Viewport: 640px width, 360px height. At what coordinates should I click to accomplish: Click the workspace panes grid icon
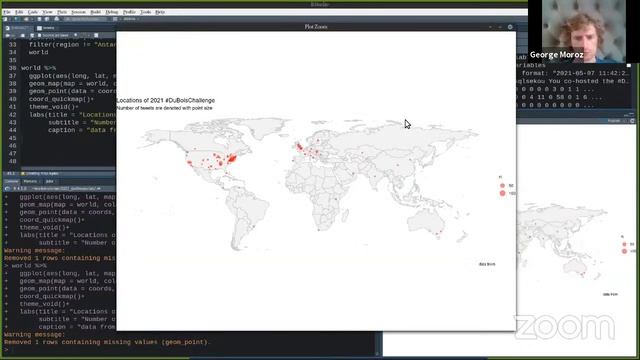(116, 19)
